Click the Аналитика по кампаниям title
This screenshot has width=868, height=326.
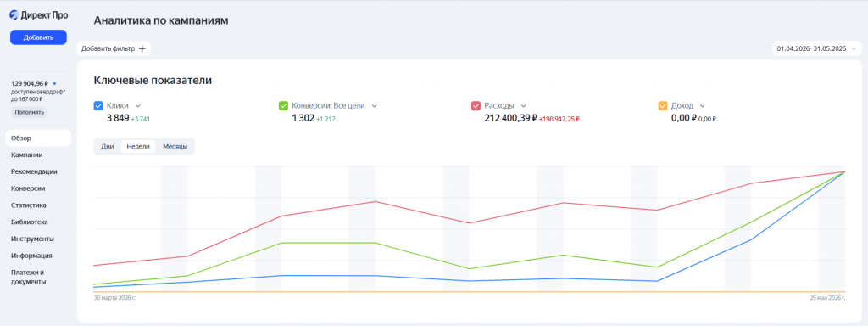(x=161, y=20)
